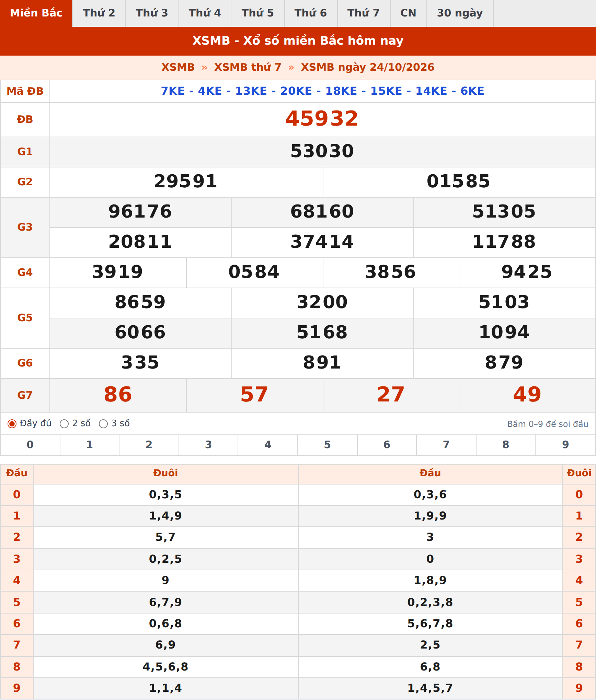Open the 'XSMB thứ 7' breadcrumb link

[x=248, y=67]
